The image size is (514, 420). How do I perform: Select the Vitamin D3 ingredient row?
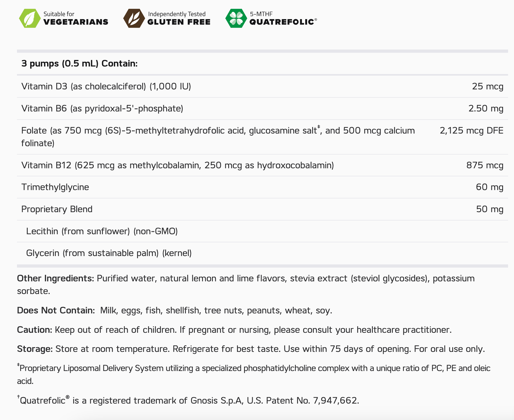(106, 86)
